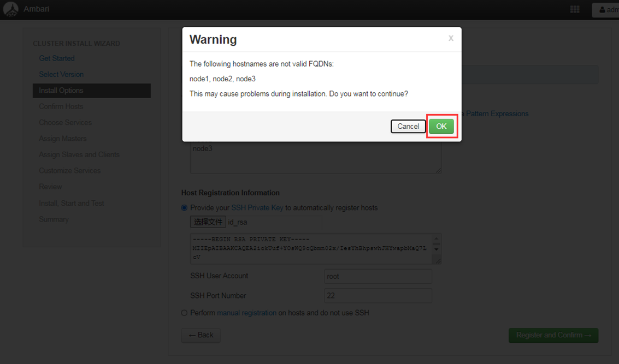Click the choose file button for id_rsa
This screenshot has height=364, width=619.
(208, 222)
